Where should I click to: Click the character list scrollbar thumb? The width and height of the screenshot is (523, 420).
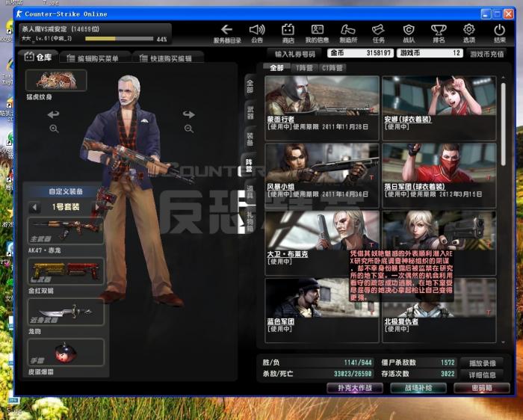503,124
